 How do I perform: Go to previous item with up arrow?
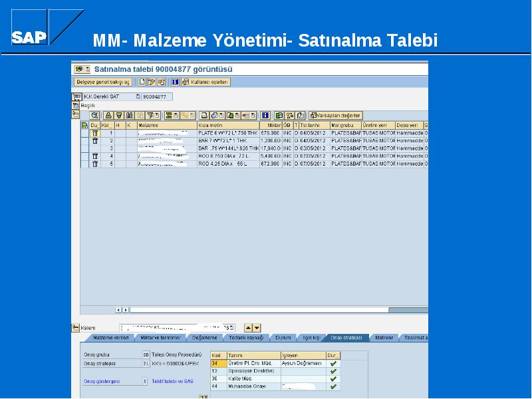pyautogui.click(x=248, y=328)
